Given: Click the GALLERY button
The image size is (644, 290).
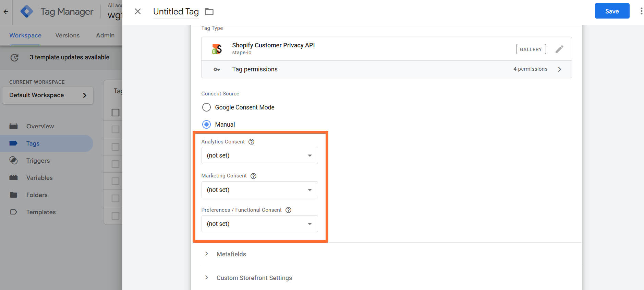Looking at the screenshot, I should click(531, 49).
